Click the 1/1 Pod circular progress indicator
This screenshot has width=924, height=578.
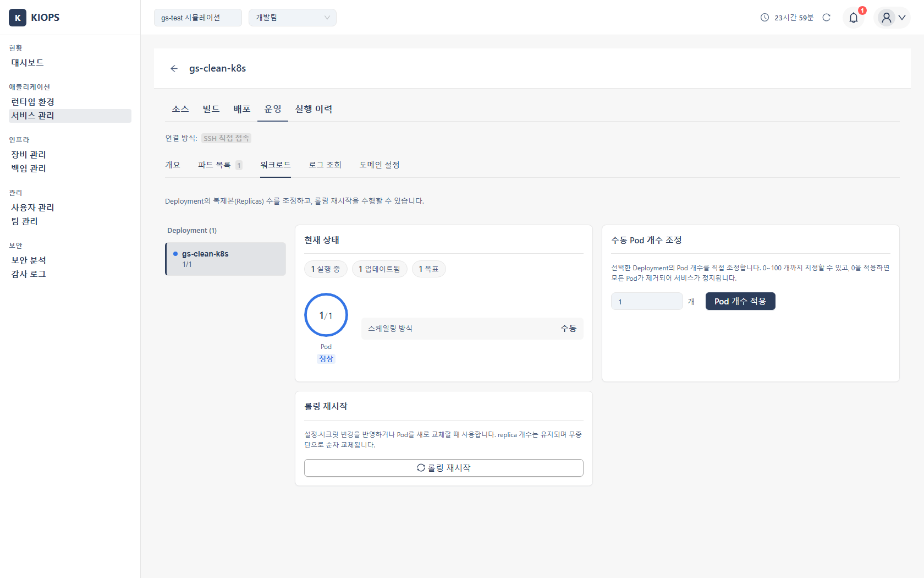point(326,315)
